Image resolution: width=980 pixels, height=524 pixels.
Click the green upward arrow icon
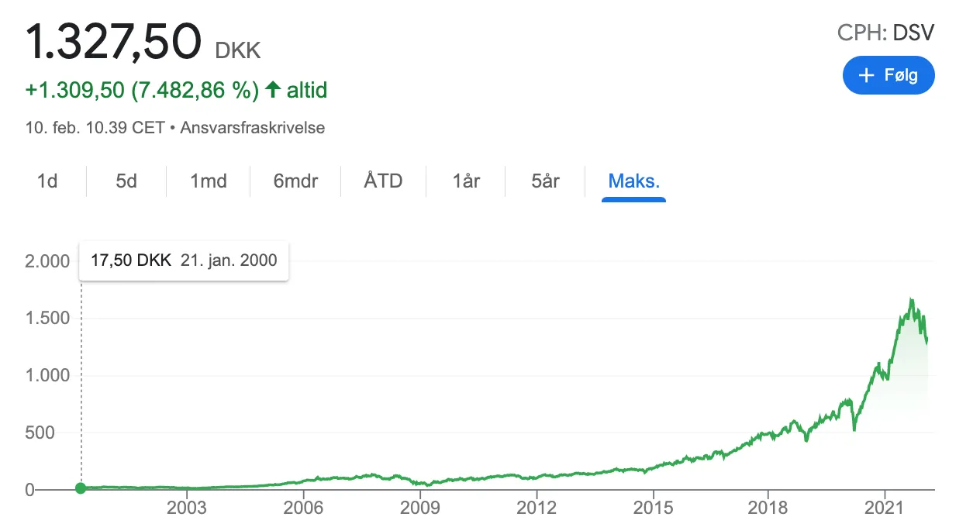click(x=272, y=91)
